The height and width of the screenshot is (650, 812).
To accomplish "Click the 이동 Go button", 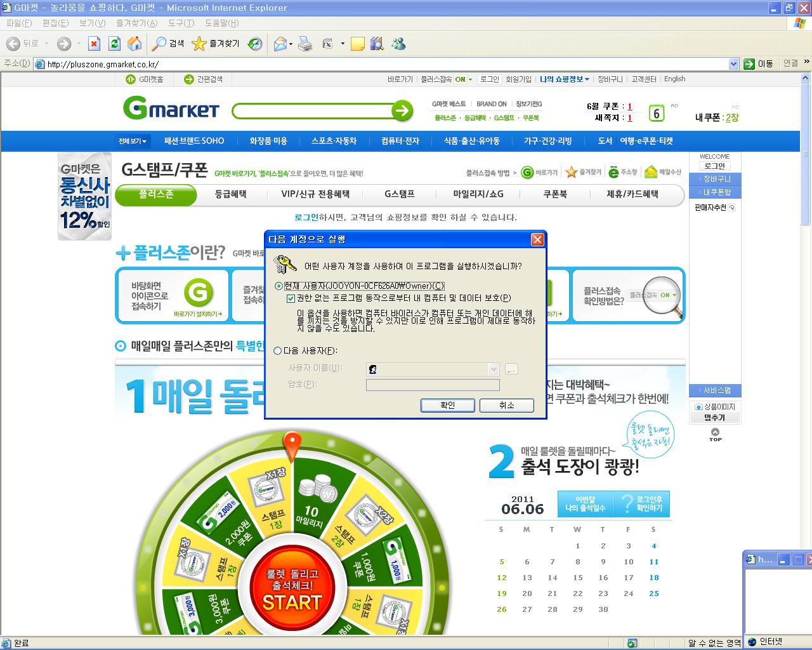I will point(759,63).
